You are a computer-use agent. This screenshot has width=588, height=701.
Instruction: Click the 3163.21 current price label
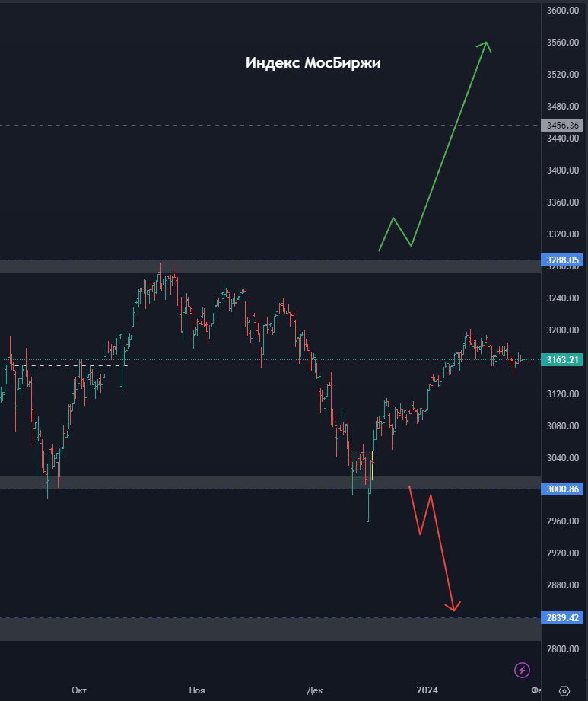(563, 359)
